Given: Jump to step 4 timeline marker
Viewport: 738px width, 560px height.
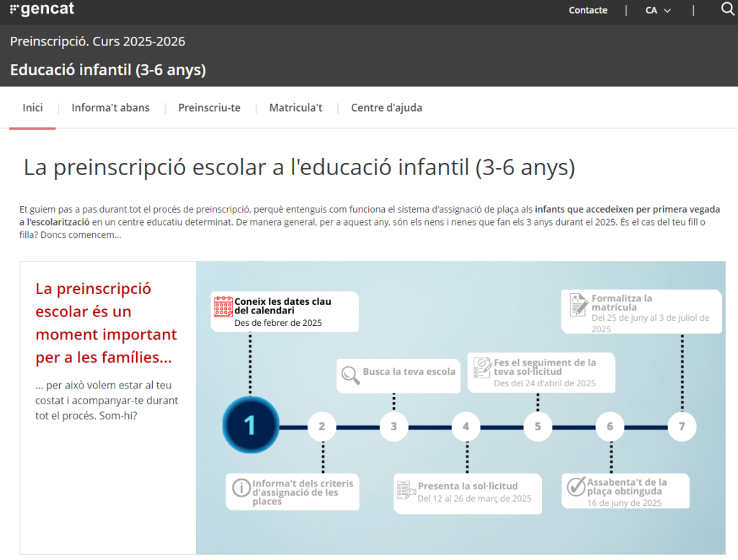Looking at the screenshot, I should coord(466,427).
